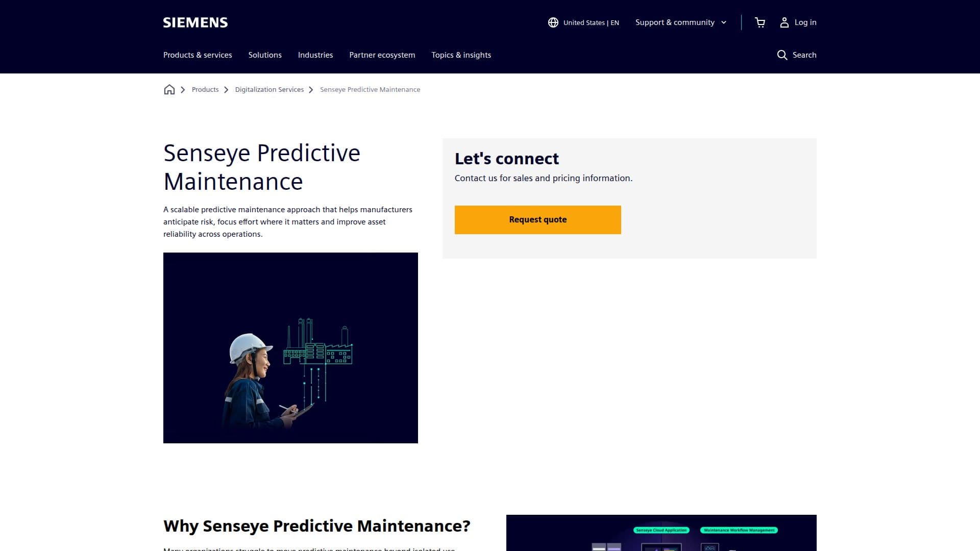Open Products & services menu
This screenshot has width=980, height=551.
198,55
